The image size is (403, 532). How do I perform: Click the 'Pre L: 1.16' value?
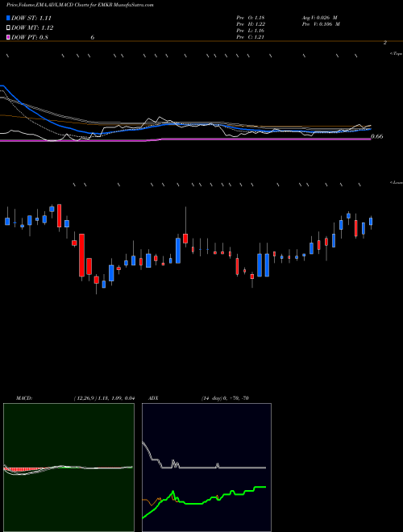tap(251, 31)
